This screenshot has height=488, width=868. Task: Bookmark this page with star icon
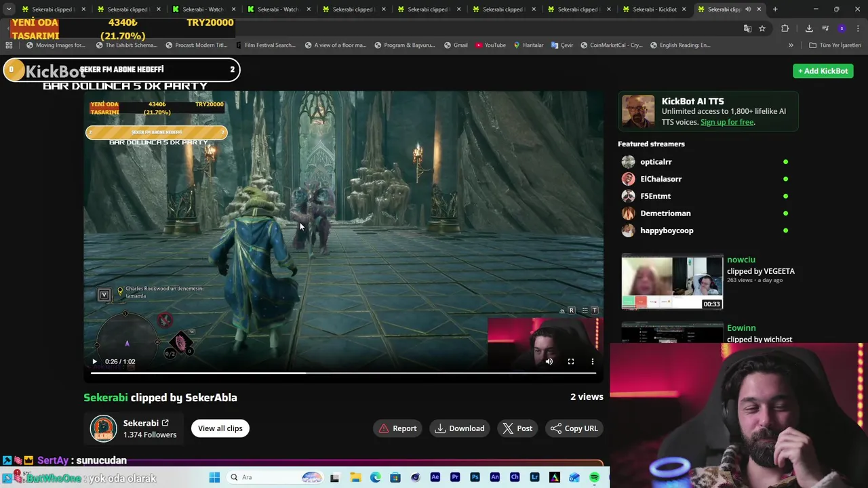pos(762,28)
